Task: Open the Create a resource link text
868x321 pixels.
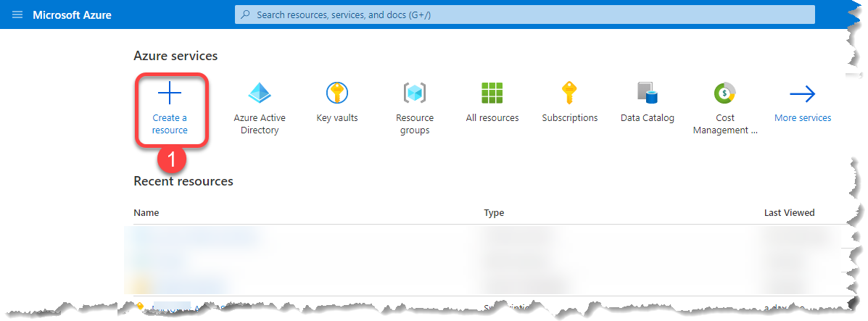Action: coord(170,124)
